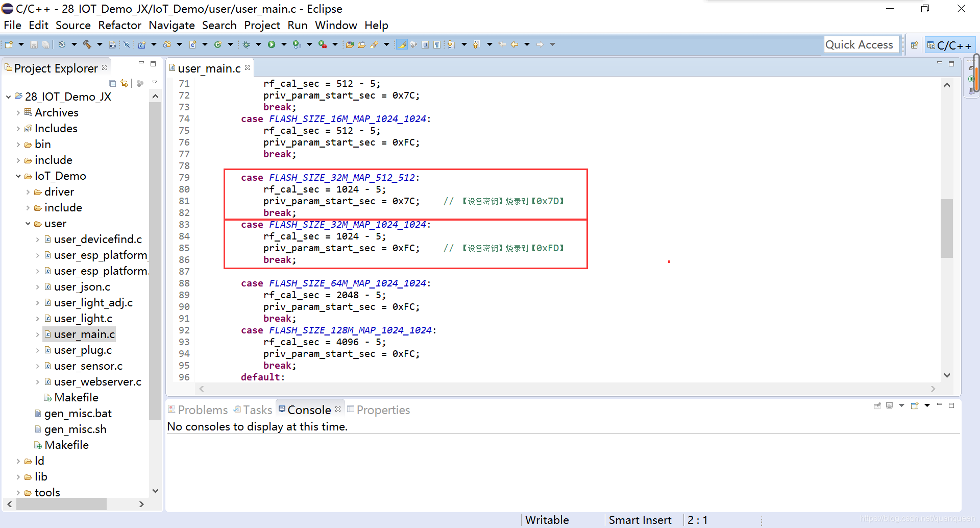Screen dimensions: 980x528
Task: Click the Build (hammer) toolbar icon
Action: point(87,45)
